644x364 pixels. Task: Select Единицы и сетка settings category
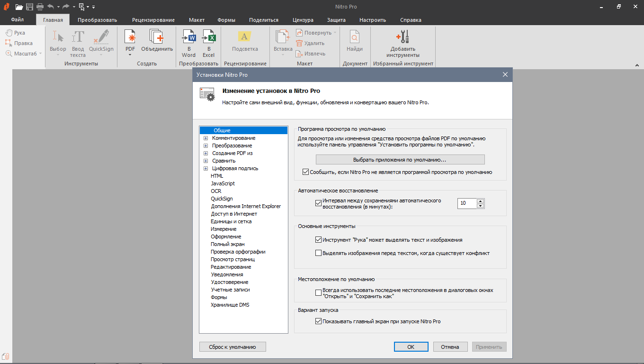231,221
